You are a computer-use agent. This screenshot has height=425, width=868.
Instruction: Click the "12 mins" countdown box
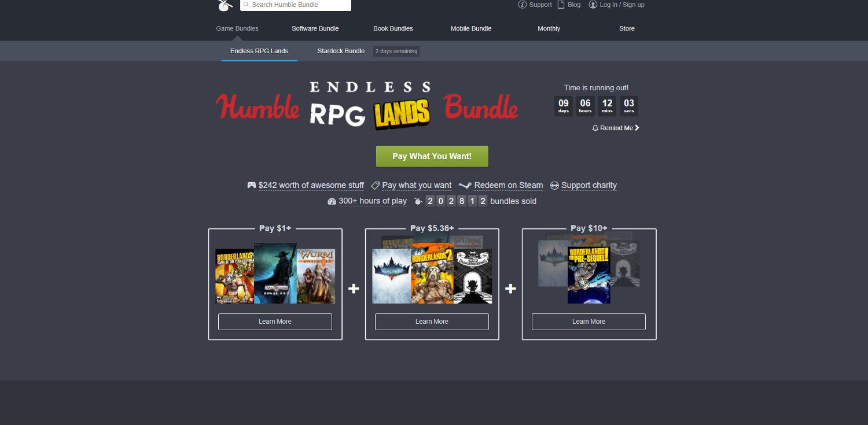[607, 106]
